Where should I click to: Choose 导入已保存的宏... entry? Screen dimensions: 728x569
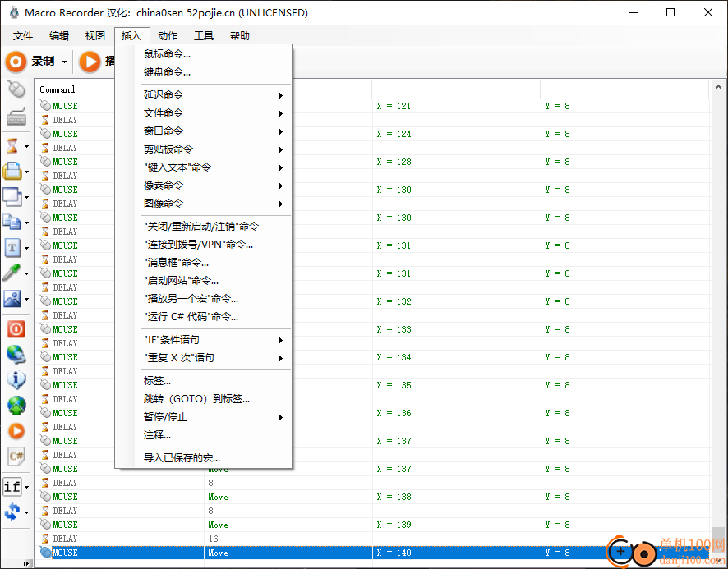click(x=203, y=458)
